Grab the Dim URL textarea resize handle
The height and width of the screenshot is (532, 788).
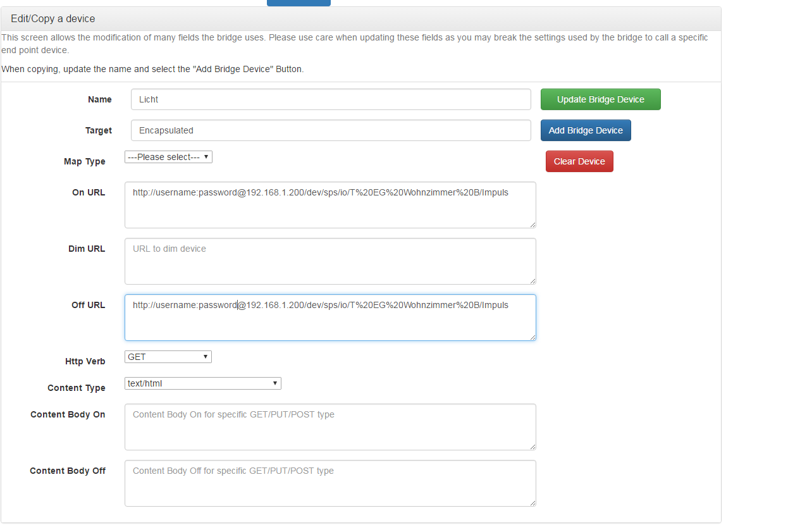pos(533,281)
